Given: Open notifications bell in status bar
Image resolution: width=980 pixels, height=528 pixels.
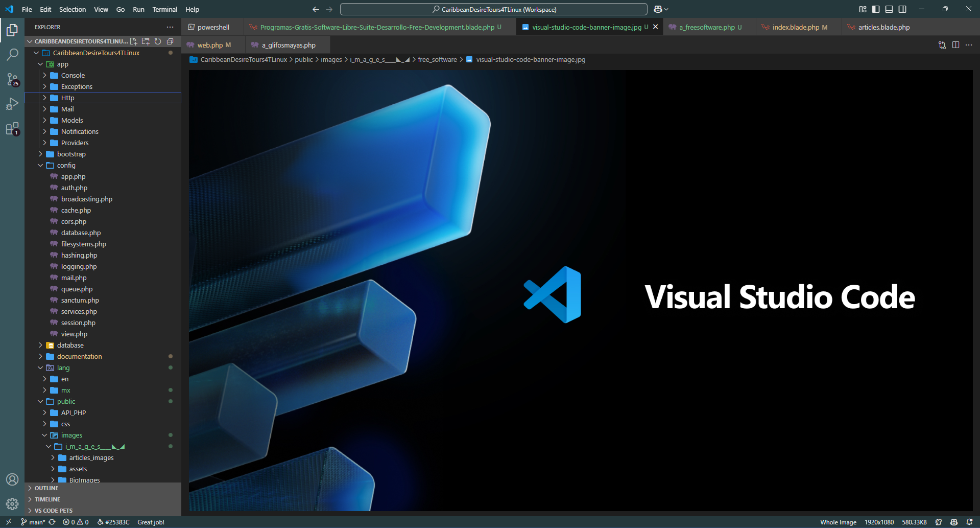Looking at the screenshot, I should 969,522.
